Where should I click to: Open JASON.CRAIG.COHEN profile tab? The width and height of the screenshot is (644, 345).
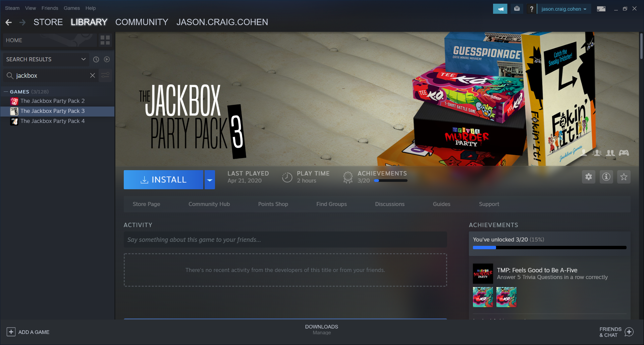[x=222, y=22]
